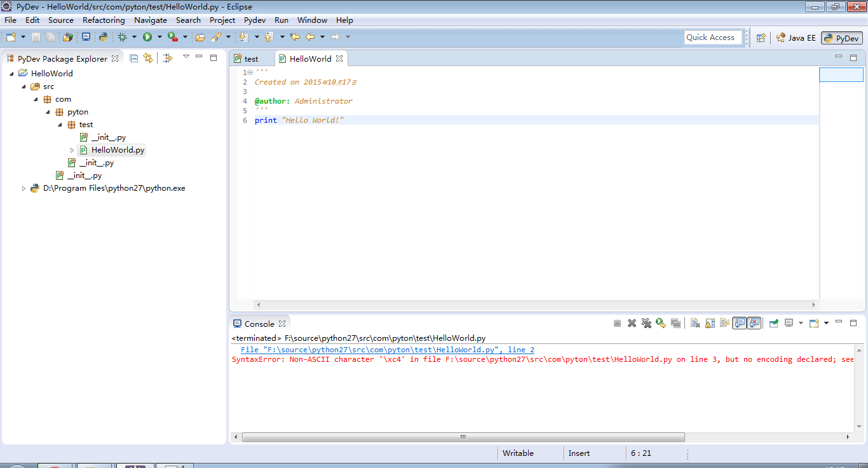The image size is (868, 468).
Task: Toggle console Scroll Lock
Action: [710, 323]
